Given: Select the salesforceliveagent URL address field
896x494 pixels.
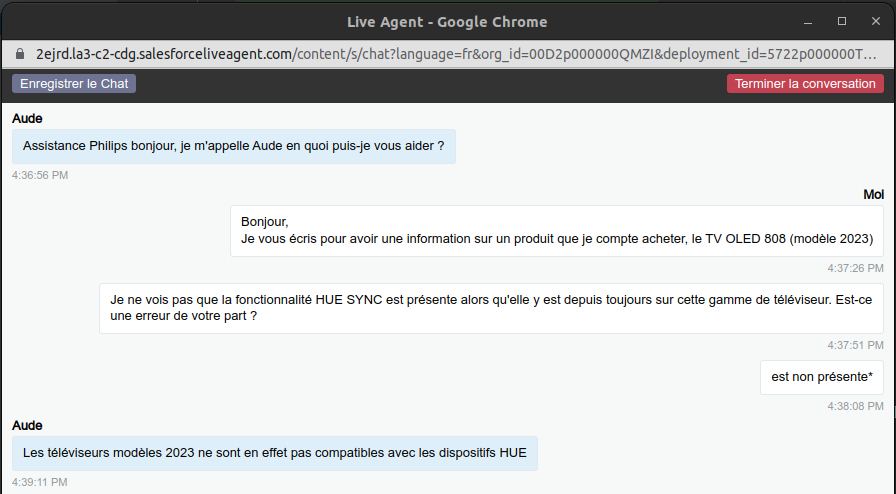Looking at the screenshot, I should pyautogui.click(x=455, y=54).
